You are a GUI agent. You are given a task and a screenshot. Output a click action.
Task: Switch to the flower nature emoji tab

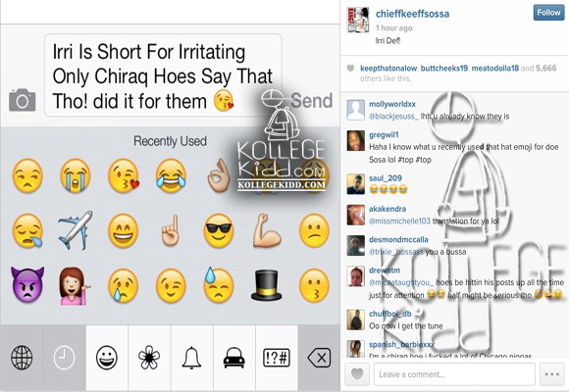(149, 358)
